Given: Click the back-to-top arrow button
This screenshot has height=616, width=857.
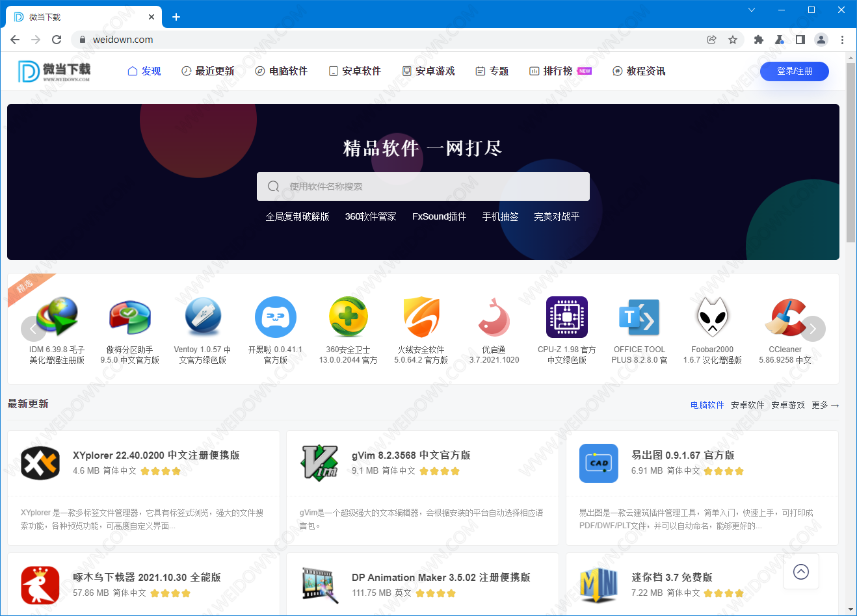Looking at the screenshot, I should (801, 572).
